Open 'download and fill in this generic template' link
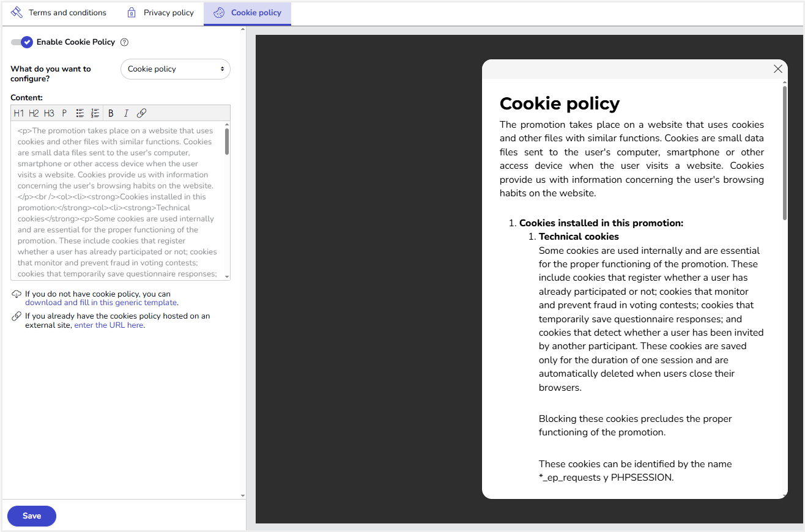The height and width of the screenshot is (532, 805). (101, 303)
